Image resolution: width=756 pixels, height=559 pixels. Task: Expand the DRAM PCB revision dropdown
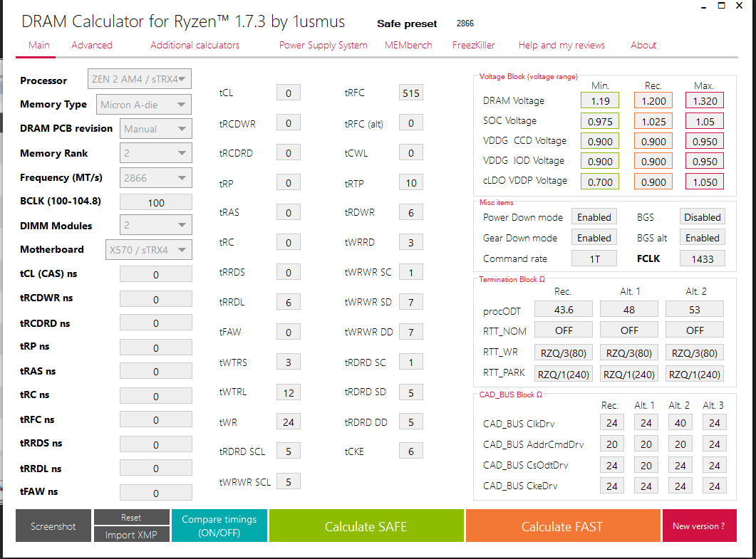coord(156,129)
